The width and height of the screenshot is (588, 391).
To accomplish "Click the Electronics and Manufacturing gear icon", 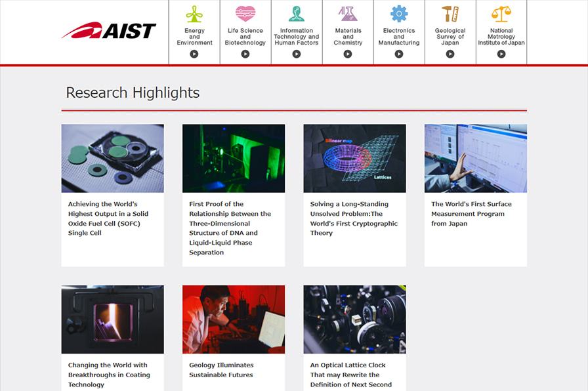I will [x=399, y=14].
